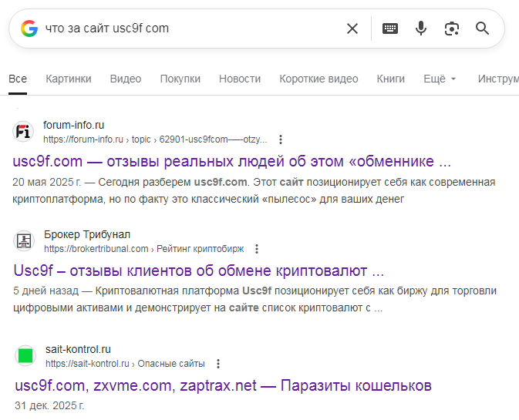Click the magnifying glass search button
519x420 pixels.
[x=483, y=29]
